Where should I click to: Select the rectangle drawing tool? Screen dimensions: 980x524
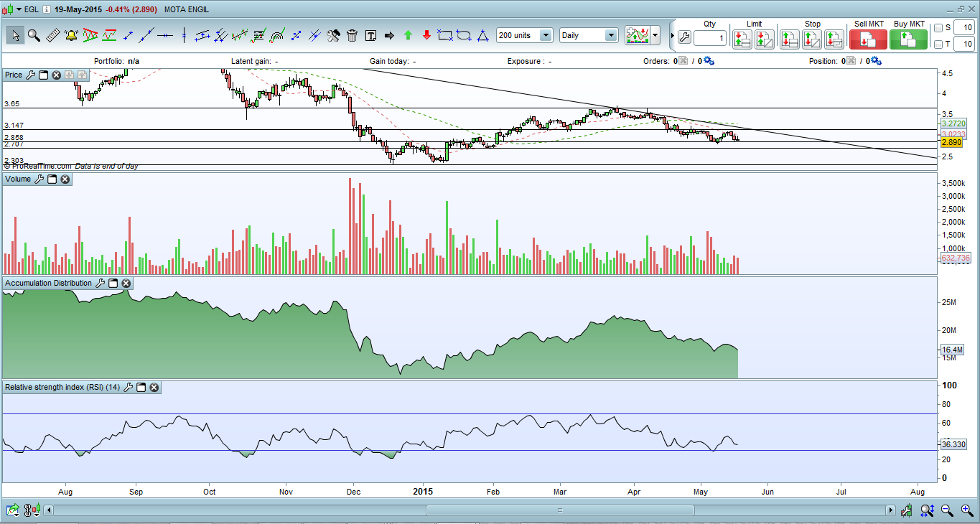click(445, 35)
